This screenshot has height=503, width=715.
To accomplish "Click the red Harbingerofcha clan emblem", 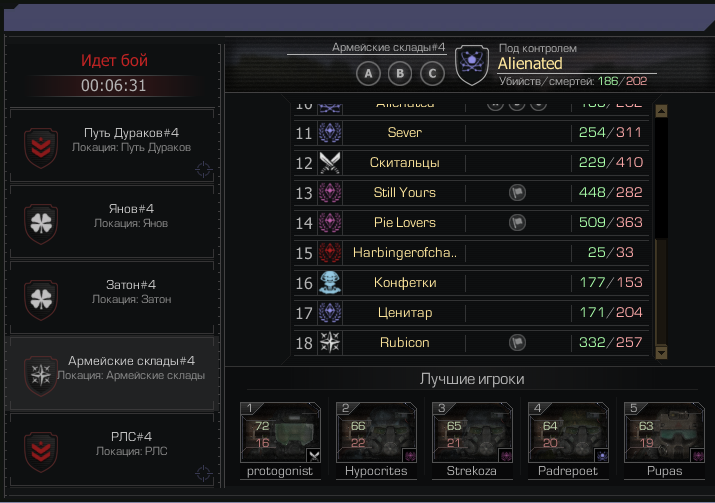I will click(330, 253).
